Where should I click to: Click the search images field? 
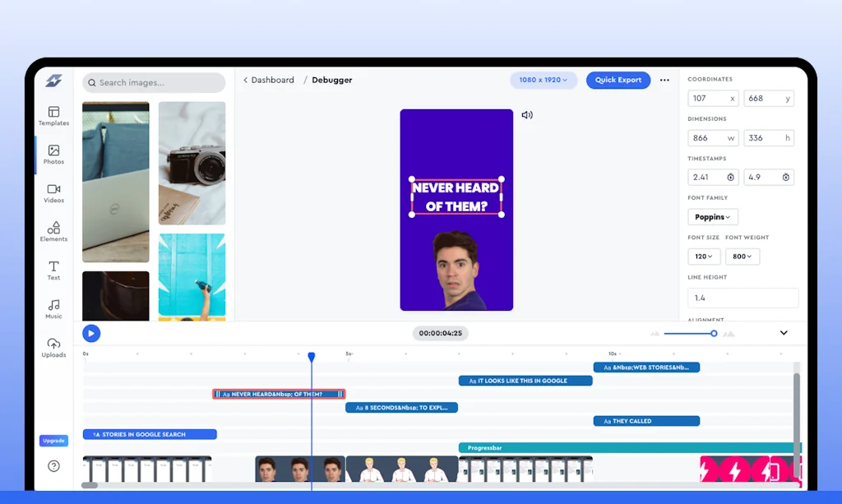[153, 83]
